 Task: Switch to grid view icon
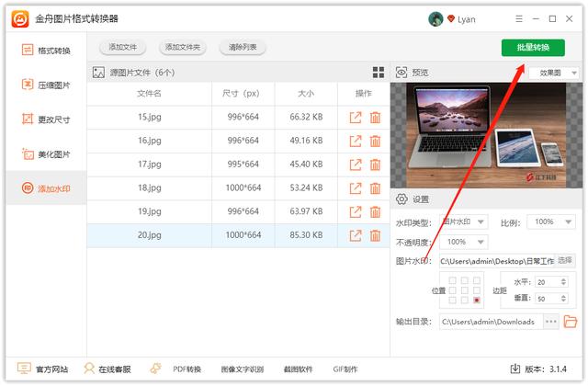[379, 72]
